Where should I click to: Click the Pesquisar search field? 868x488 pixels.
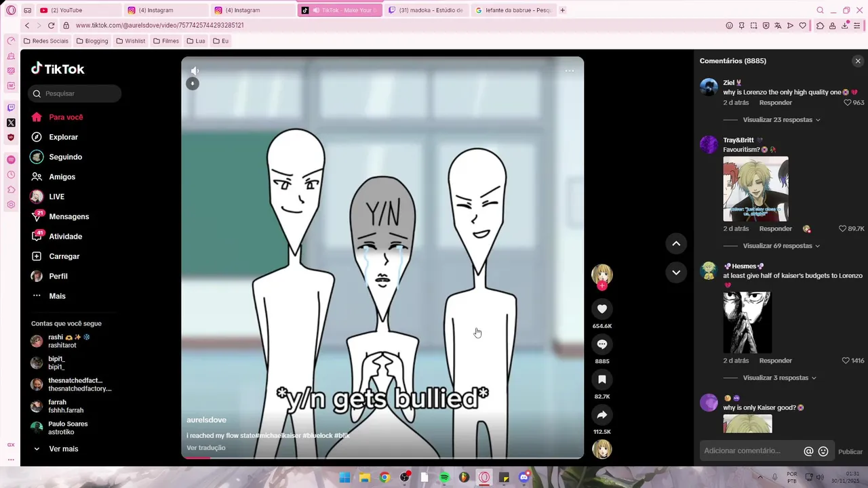[75, 94]
